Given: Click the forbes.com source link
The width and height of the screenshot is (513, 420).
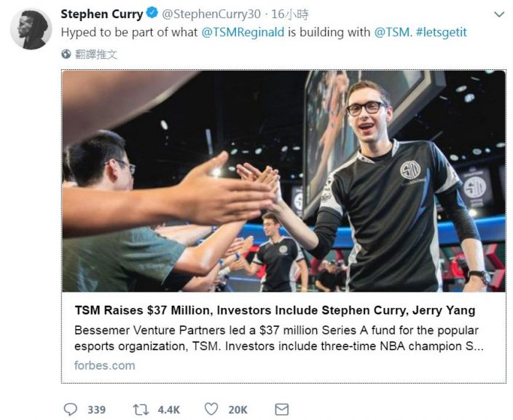Looking at the screenshot, I should coord(105,365).
